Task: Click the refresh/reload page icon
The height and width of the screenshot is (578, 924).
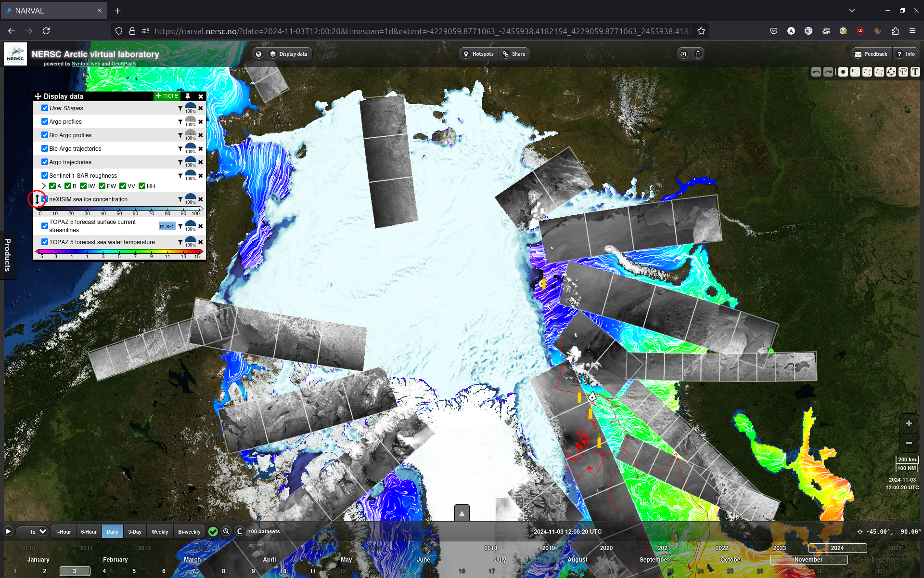Action: 46,31
